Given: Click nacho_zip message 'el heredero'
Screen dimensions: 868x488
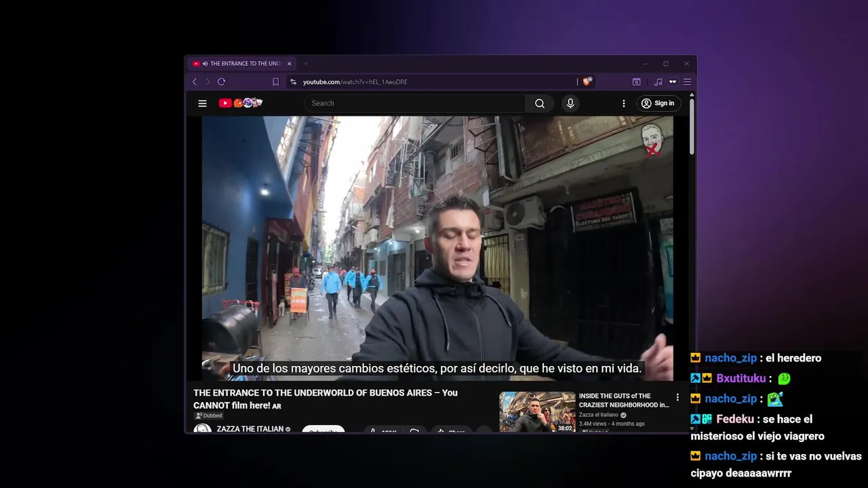Looking at the screenshot, I should pos(793,358).
